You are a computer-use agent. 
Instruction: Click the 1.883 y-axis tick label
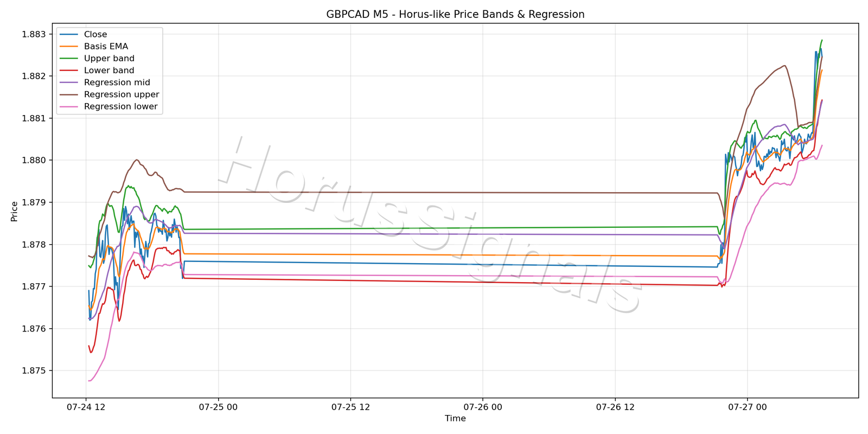34,34
